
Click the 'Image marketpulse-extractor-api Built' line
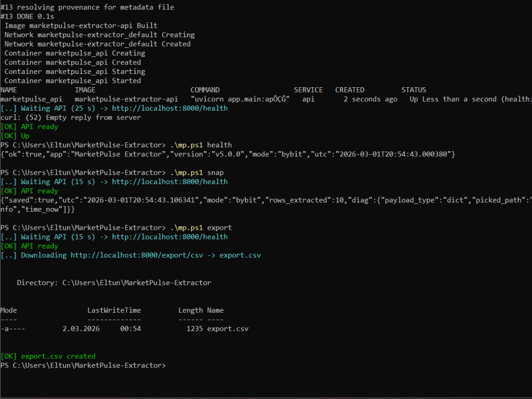[81, 26]
